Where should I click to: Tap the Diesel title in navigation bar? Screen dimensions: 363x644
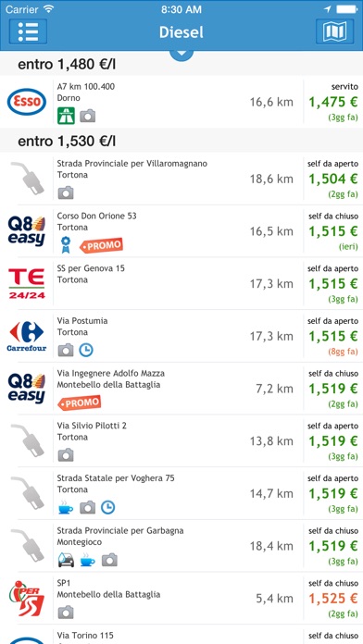pos(181,32)
